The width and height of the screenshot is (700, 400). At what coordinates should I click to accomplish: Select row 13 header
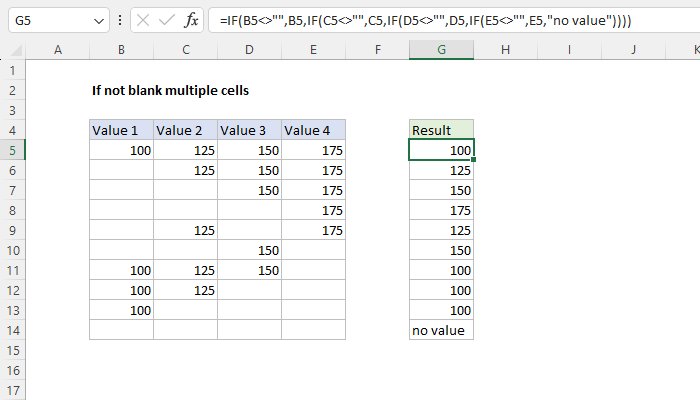[12, 310]
